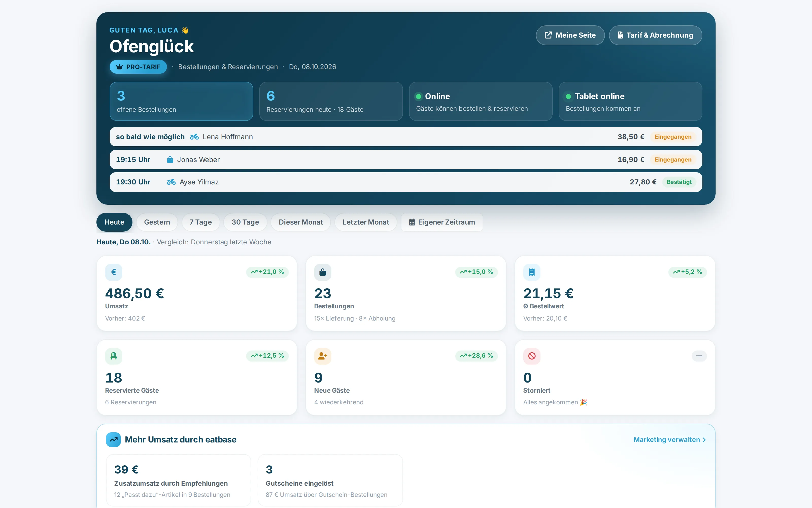Screen dimensions: 812x508
Task: Click the dash badge on Storniert card
Action: [x=699, y=356]
